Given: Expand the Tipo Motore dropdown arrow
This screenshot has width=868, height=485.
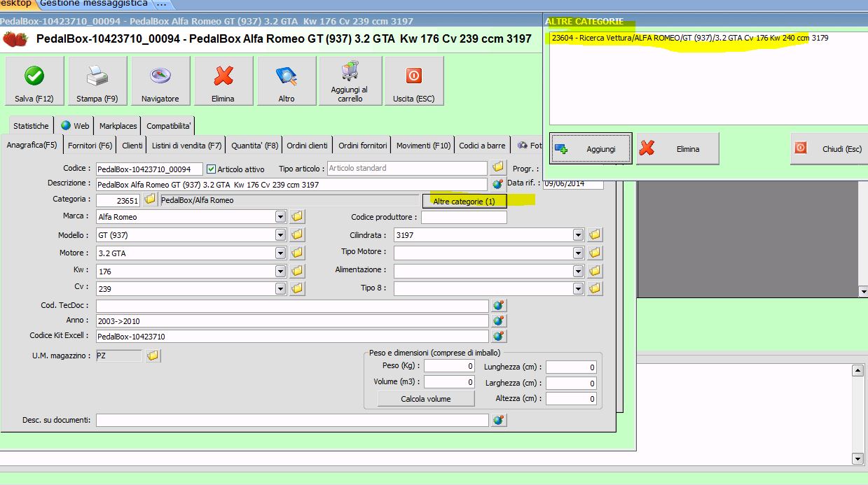Looking at the screenshot, I should 578,253.
